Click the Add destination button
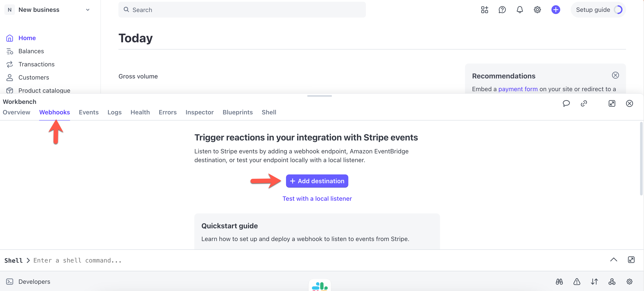Screen dimensions: 644x291 click(x=317, y=181)
